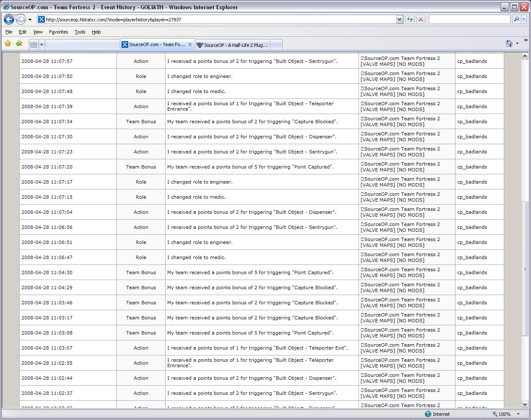
Task: Select the SourceOP.com - Team Fo... tab
Action: point(157,44)
